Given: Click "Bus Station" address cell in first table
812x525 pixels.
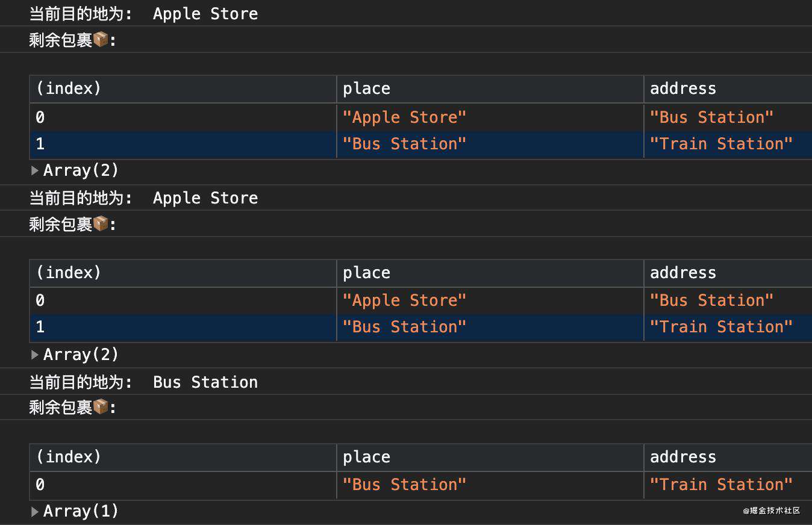Looking at the screenshot, I should [x=728, y=117].
